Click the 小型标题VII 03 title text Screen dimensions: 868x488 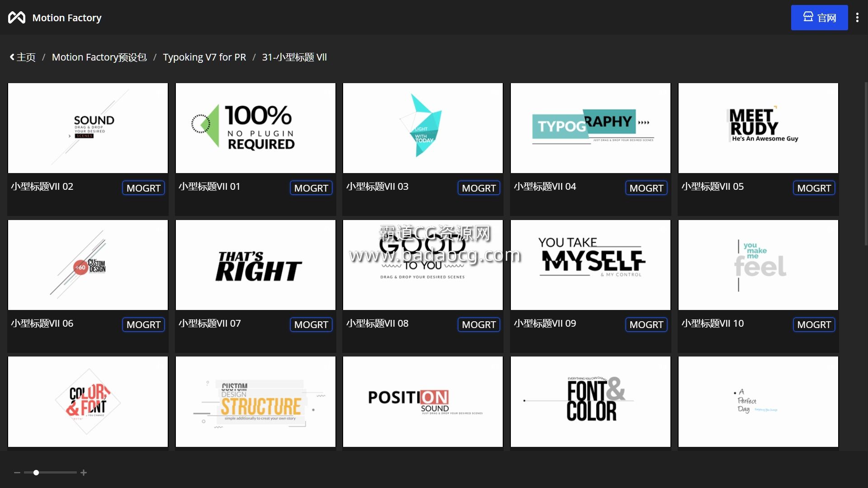pyautogui.click(x=377, y=187)
